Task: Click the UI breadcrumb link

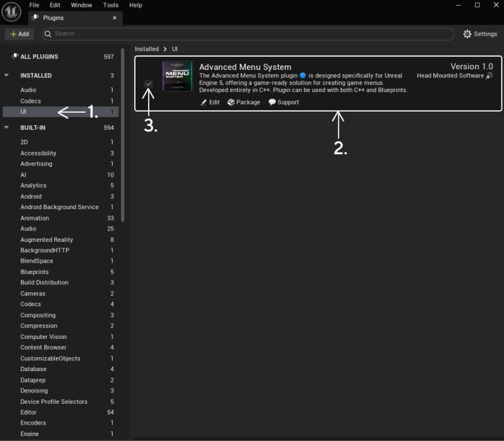Action: click(175, 49)
